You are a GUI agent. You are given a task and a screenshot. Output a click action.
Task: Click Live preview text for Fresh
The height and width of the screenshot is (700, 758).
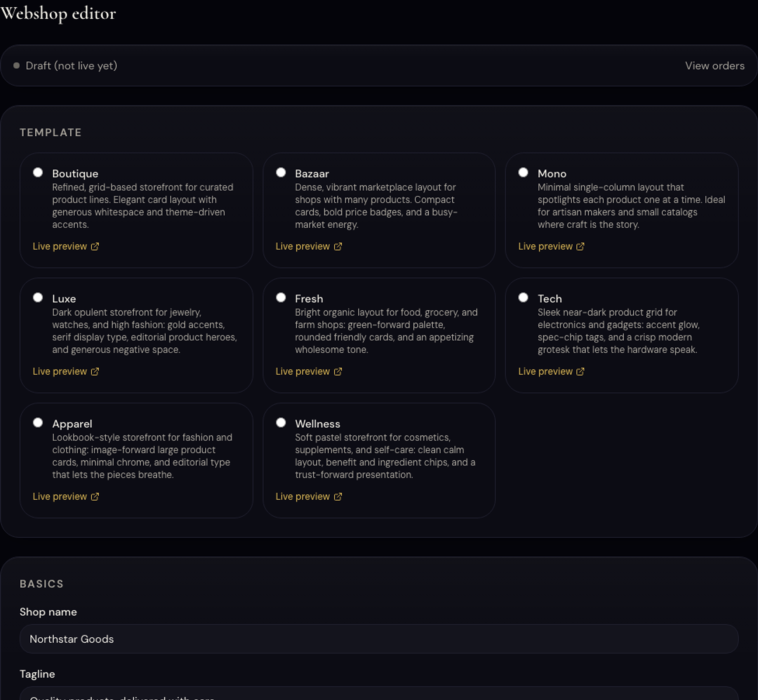[303, 372]
